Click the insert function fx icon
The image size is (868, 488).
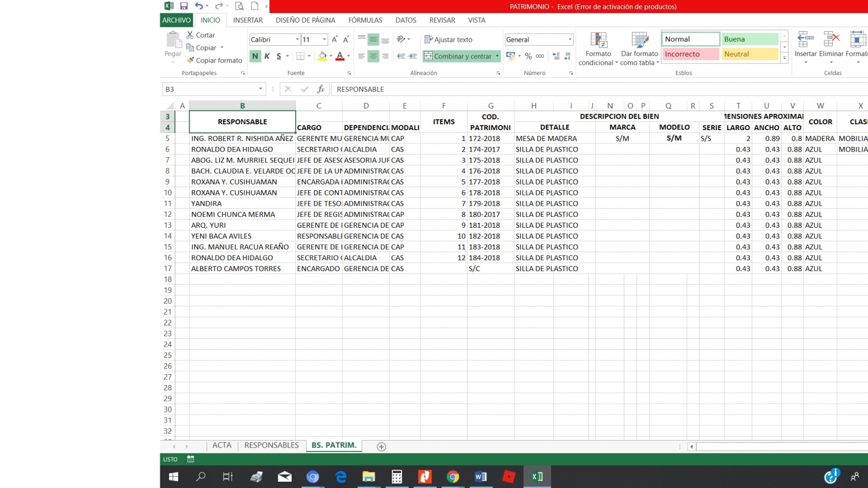(x=321, y=89)
